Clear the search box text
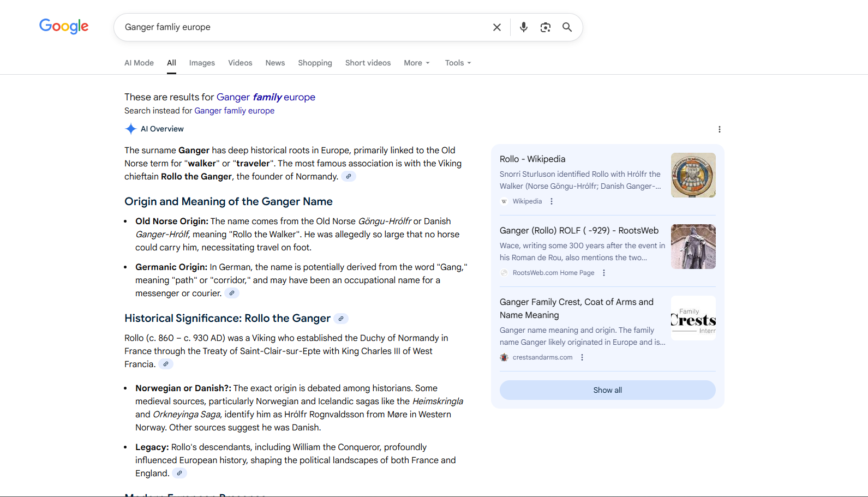 click(497, 27)
